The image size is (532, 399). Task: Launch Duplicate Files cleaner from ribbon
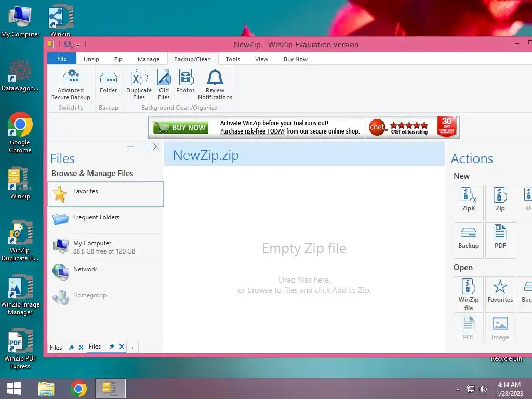click(139, 85)
